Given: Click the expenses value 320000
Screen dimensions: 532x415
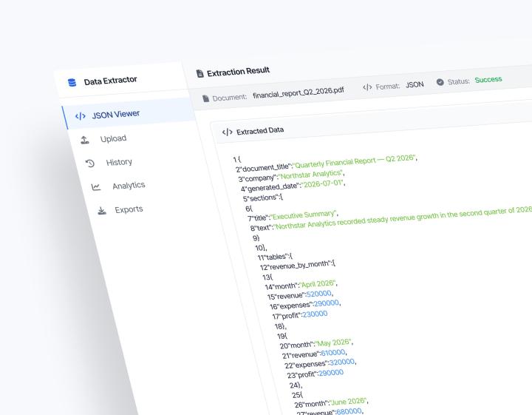Looking at the screenshot, I should pos(342,362).
